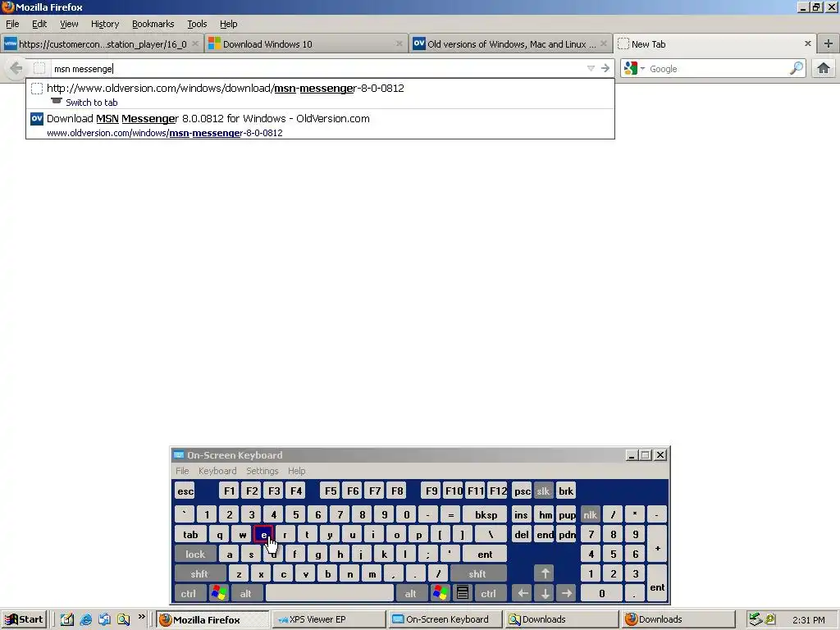The height and width of the screenshot is (630, 840).
Task: Open Firefox Edit menu
Action: [39, 24]
